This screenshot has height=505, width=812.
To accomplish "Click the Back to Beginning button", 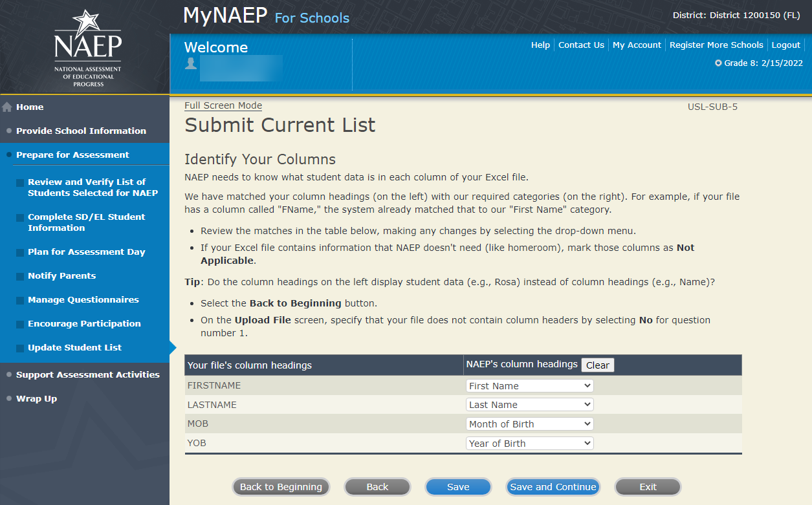I will (x=281, y=487).
